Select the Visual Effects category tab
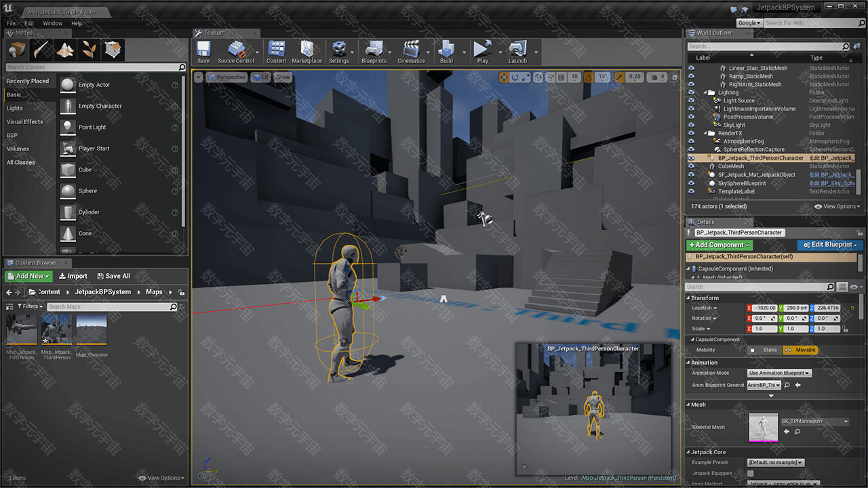868x488 pixels. pos(25,122)
